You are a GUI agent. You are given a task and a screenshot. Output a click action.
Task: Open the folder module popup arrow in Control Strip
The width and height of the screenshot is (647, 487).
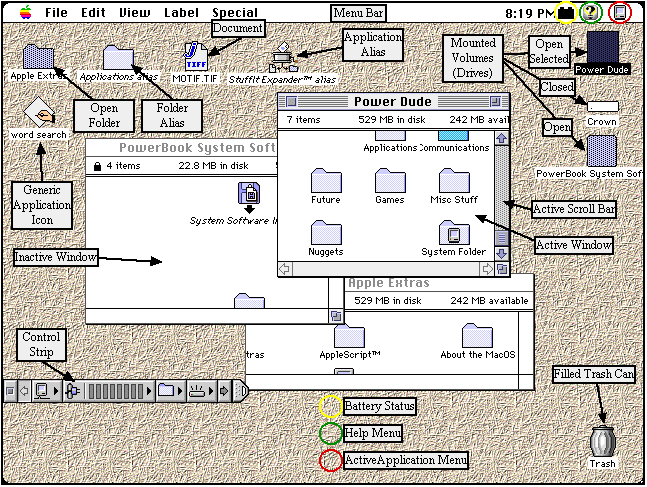point(180,390)
